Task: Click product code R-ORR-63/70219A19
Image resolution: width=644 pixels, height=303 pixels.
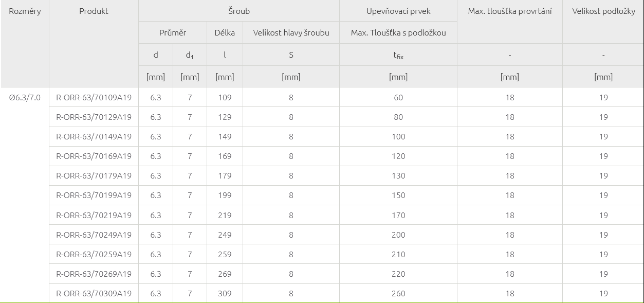Action: (x=94, y=215)
